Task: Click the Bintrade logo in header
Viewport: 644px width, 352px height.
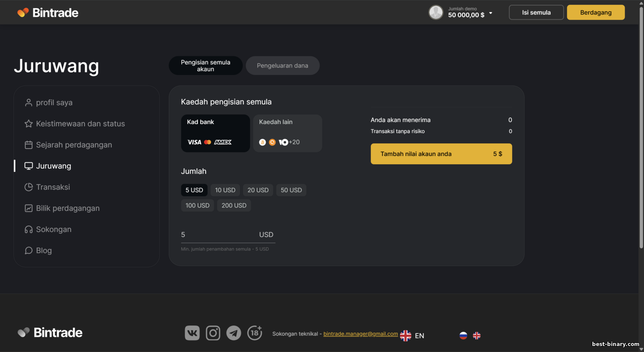Action: (48, 12)
